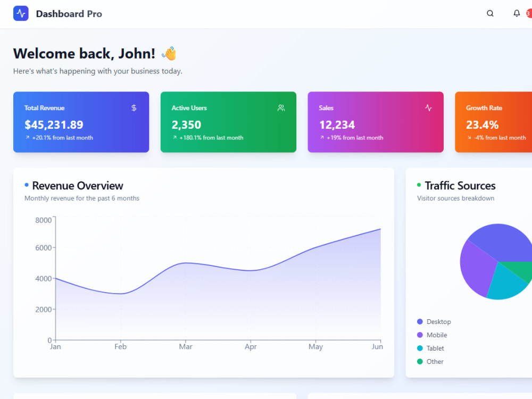Image resolution: width=532 pixels, height=399 pixels.
Task: Click the Mar label on x-axis
Action: (x=186, y=346)
